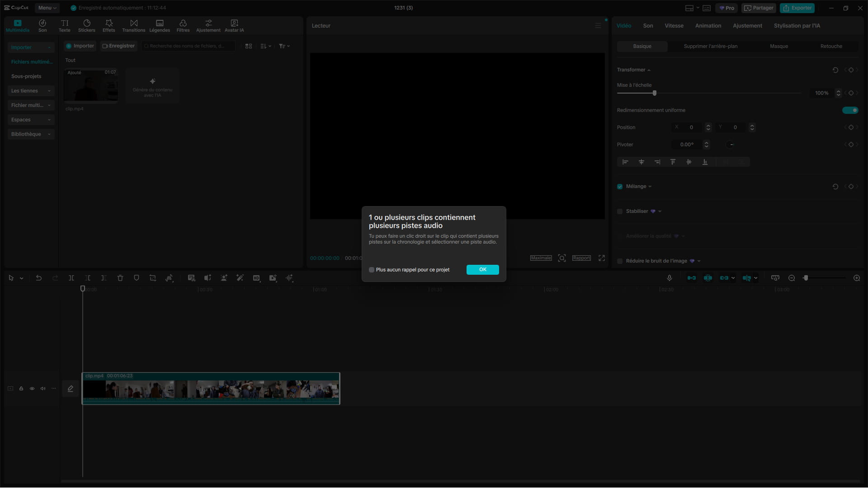Click the Mise à l'échelle slider handle
Image resolution: width=868 pixels, height=488 pixels.
(654, 93)
